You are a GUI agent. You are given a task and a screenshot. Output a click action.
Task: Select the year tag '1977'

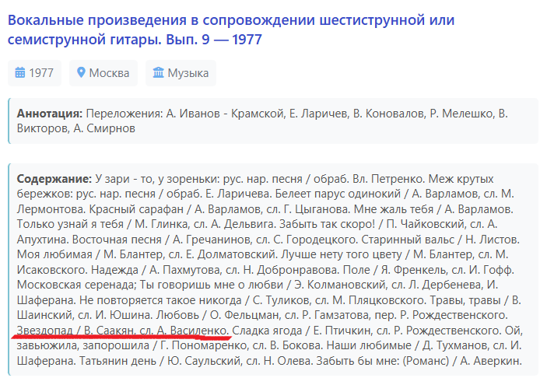pos(34,72)
